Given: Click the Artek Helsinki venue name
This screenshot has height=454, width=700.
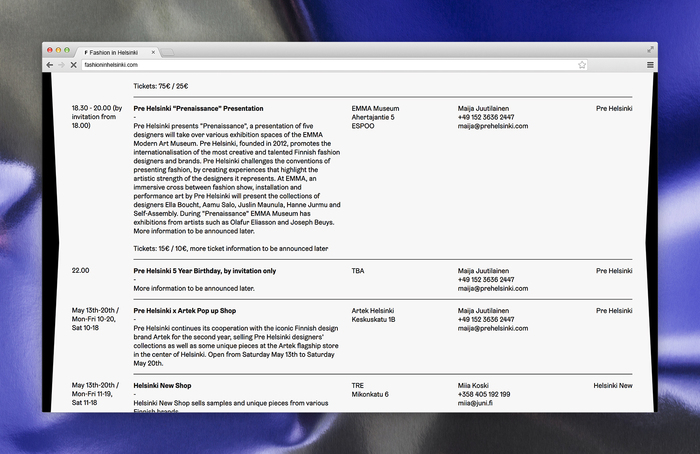Looking at the screenshot, I should point(377,310).
